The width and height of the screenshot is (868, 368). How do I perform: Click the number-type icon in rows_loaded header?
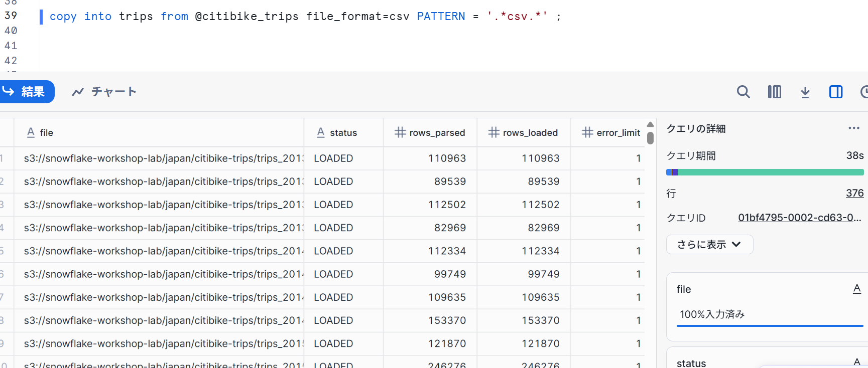pyautogui.click(x=494, y=132)
